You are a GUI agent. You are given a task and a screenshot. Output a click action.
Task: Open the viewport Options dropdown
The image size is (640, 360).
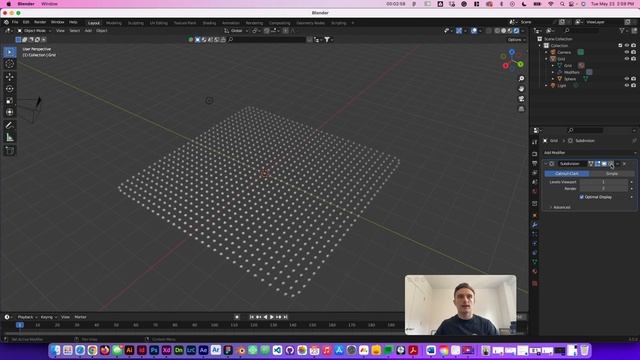click(516, 40)
